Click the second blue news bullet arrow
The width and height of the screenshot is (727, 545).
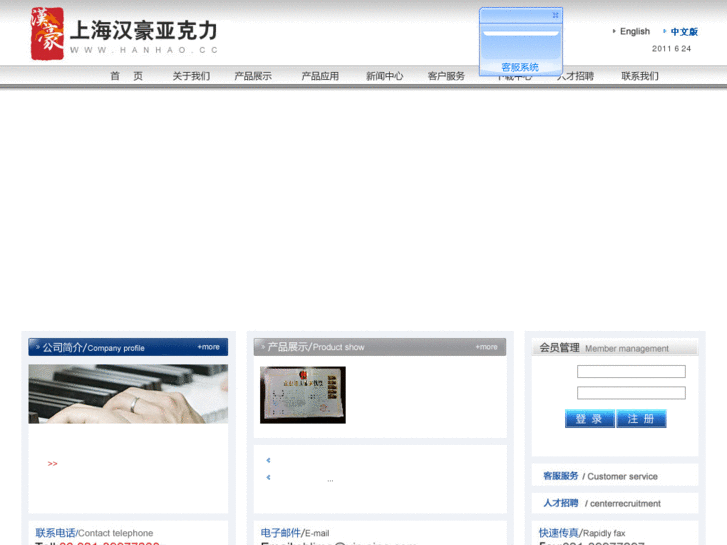point(268,477)
